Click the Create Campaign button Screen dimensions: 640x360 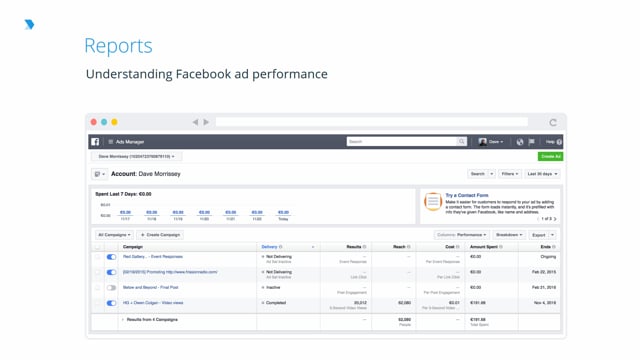160,235
